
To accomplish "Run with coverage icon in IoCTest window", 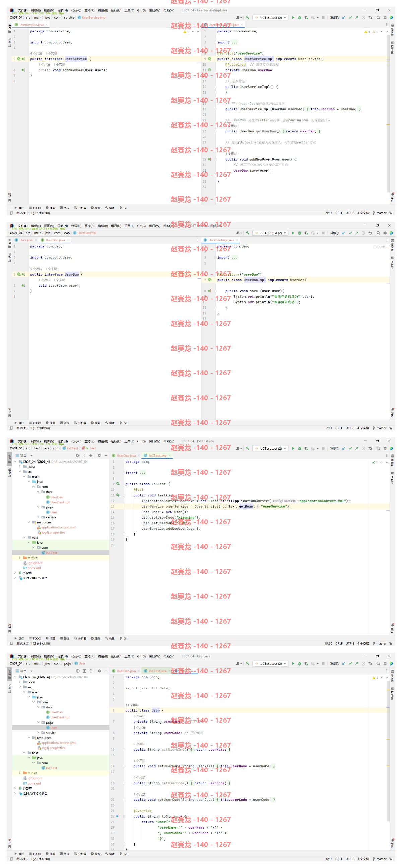I will coord(306,448).
